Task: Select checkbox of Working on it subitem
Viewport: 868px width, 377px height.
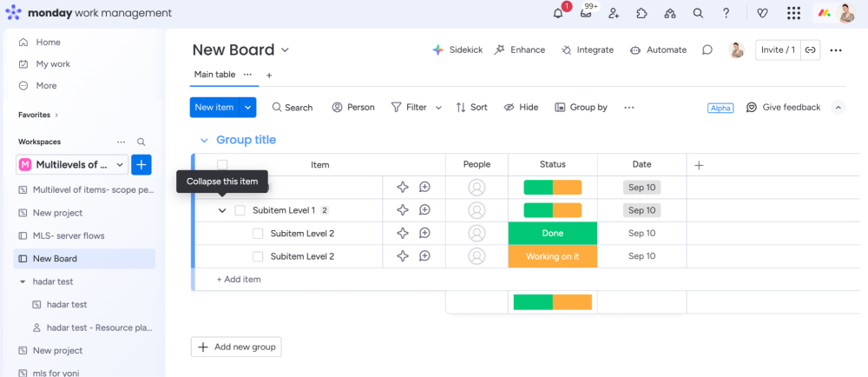Action: pos(258,256)
